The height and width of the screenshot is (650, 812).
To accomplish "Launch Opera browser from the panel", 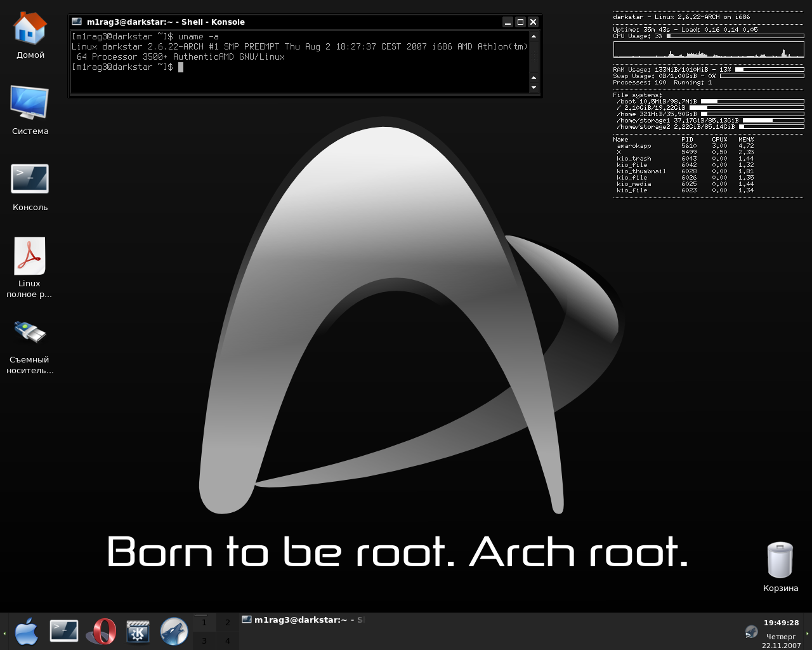I will (101, 632).
